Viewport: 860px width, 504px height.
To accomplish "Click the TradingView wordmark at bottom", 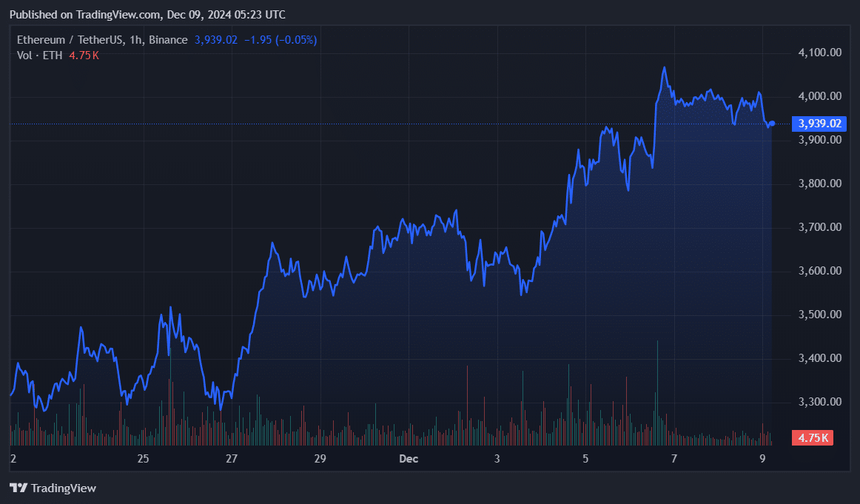I will pyautogui.click(x=62, y=488).
